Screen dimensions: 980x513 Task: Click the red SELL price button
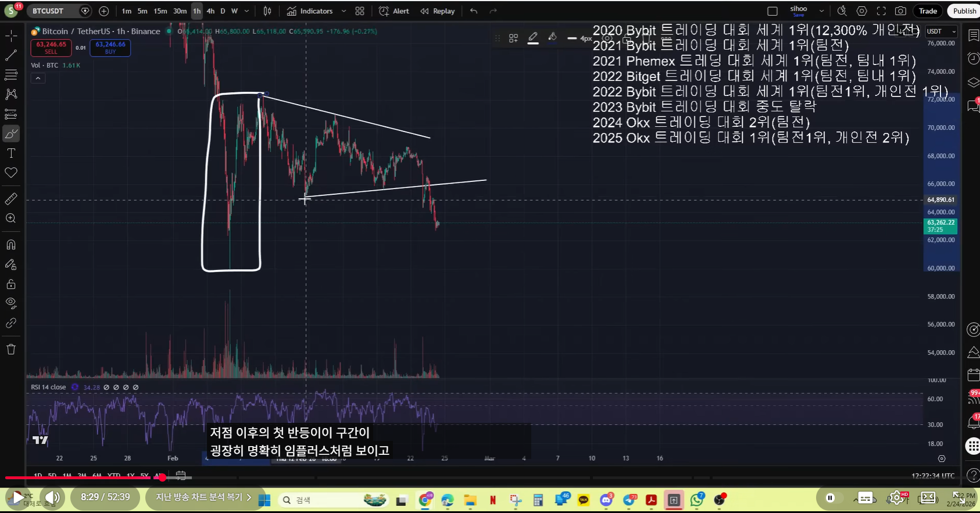tap(51, 47)
